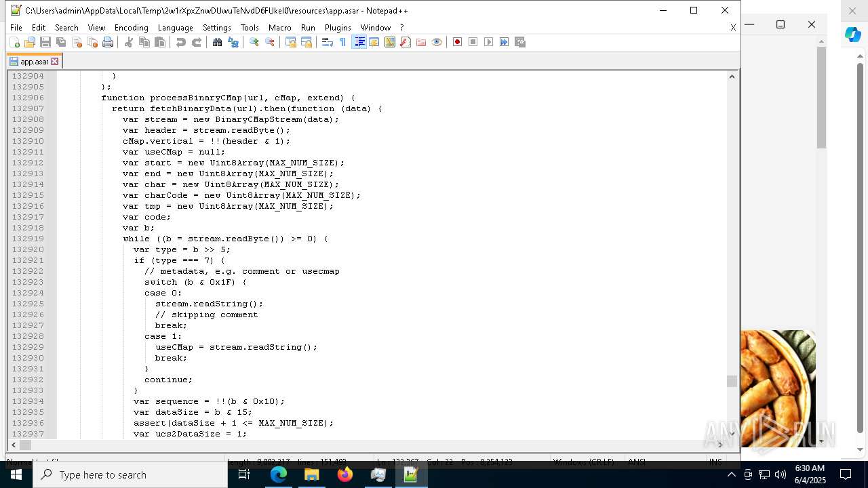Open Folder as Workspace panel icon
Screen dimensions: 868x488
pyautogui.click(x=421, y=42)
